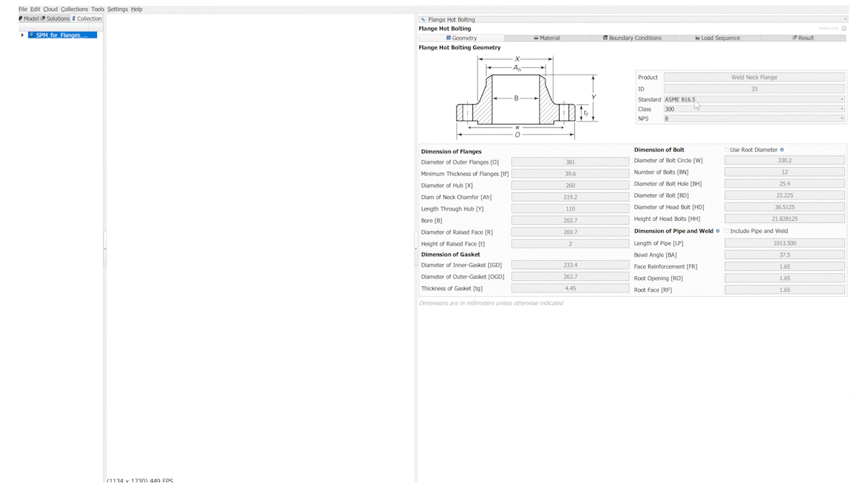
Task: Click the Use Root Diameter info icon
Action: [x=782, y=150]
